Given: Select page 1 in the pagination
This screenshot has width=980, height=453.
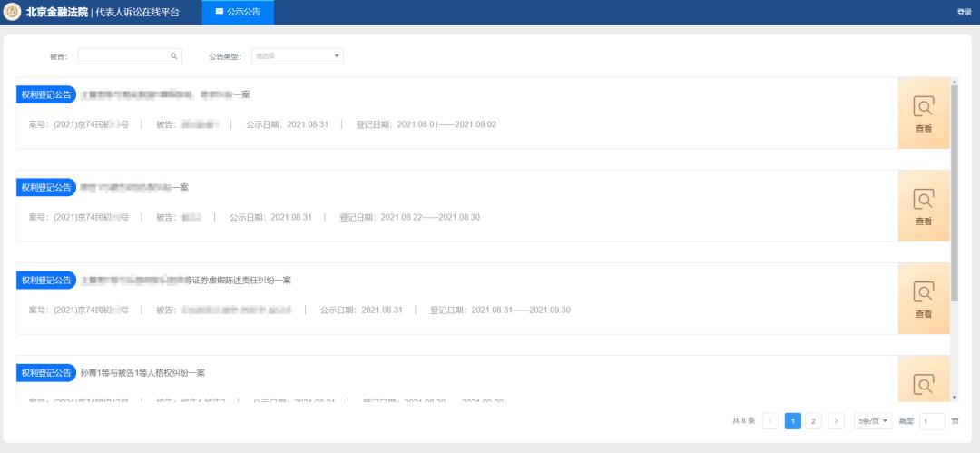Looking at the screenshot, I should (x=792, y=421).
